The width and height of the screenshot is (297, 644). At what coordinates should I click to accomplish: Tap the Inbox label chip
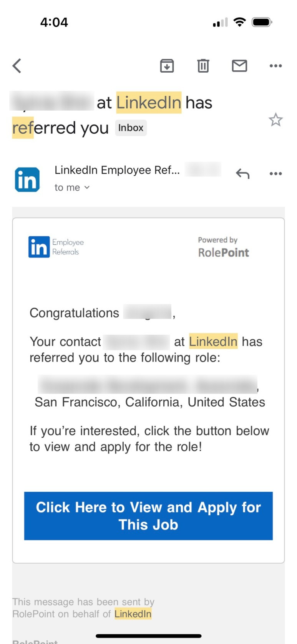point(131,128)
